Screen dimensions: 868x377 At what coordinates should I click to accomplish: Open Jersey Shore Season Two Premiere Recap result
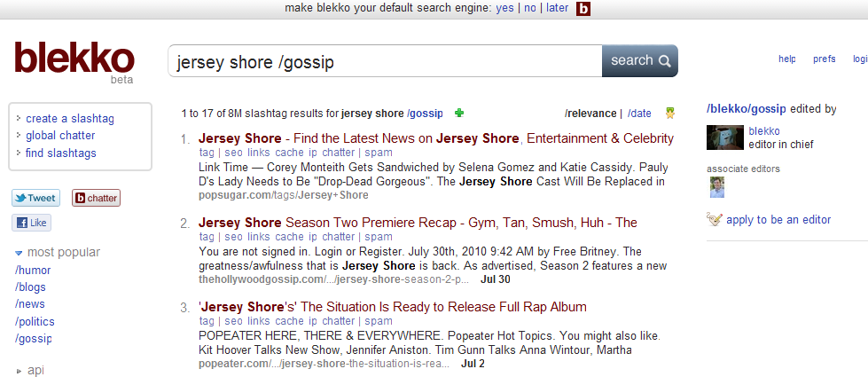418,223
